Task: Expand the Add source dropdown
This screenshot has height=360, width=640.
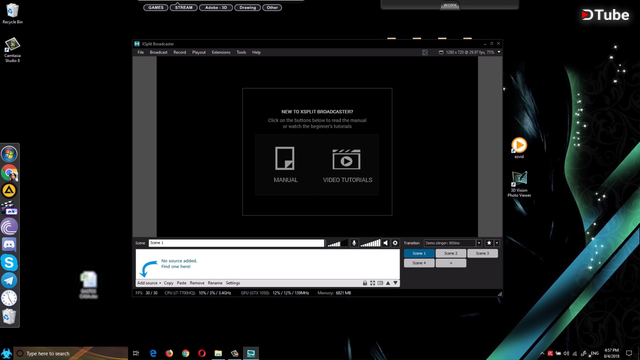Action: click(x=149, y=283)
